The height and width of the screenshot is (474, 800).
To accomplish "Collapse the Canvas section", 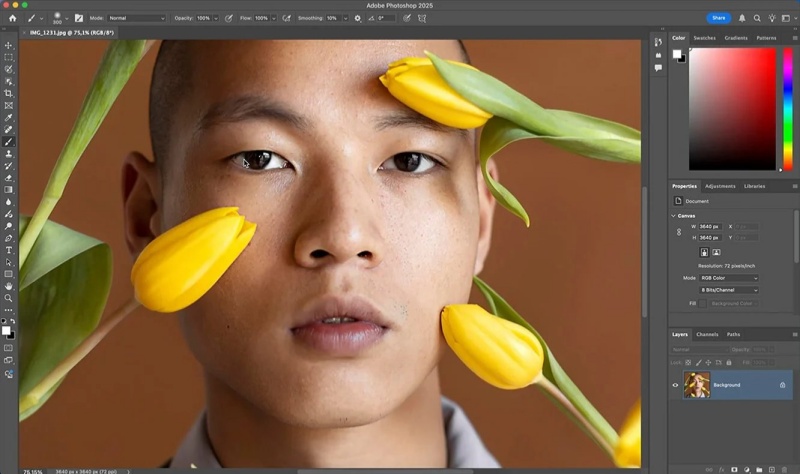I will point(674,215).
